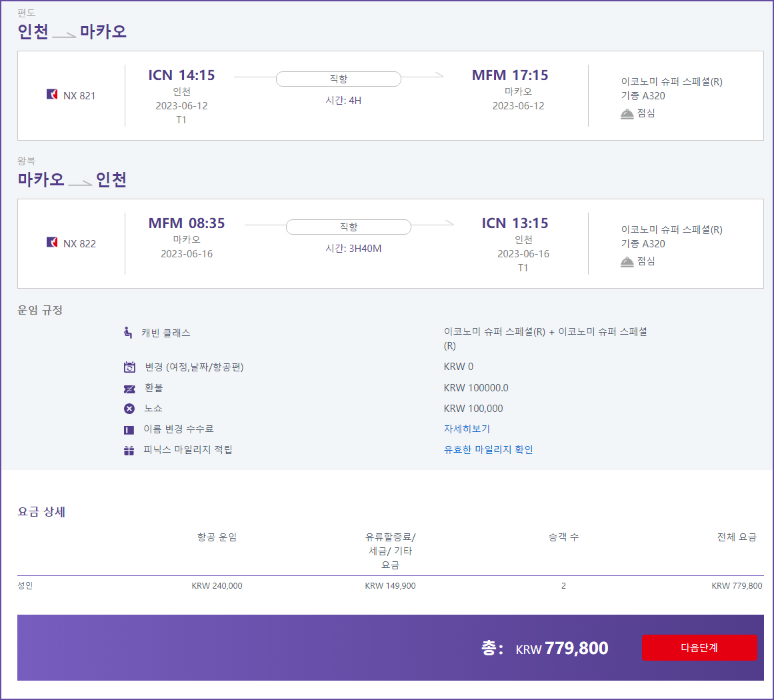Click the refund ticket icon next to 환불
774x700 pixels.
coord(129,389)
